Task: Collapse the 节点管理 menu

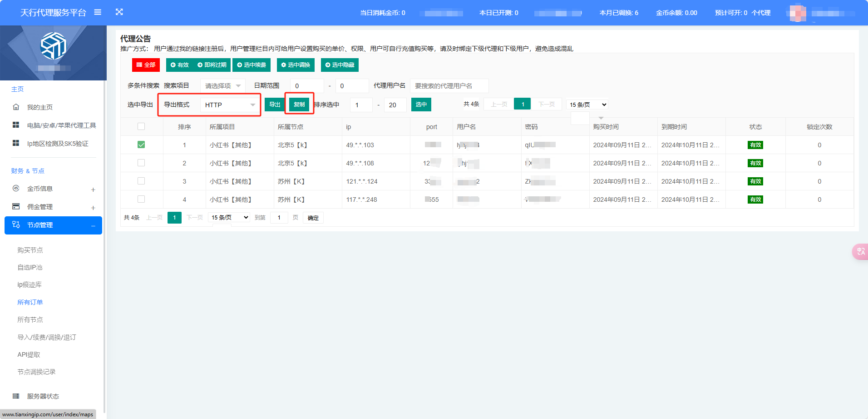Action: pos(93,226)
